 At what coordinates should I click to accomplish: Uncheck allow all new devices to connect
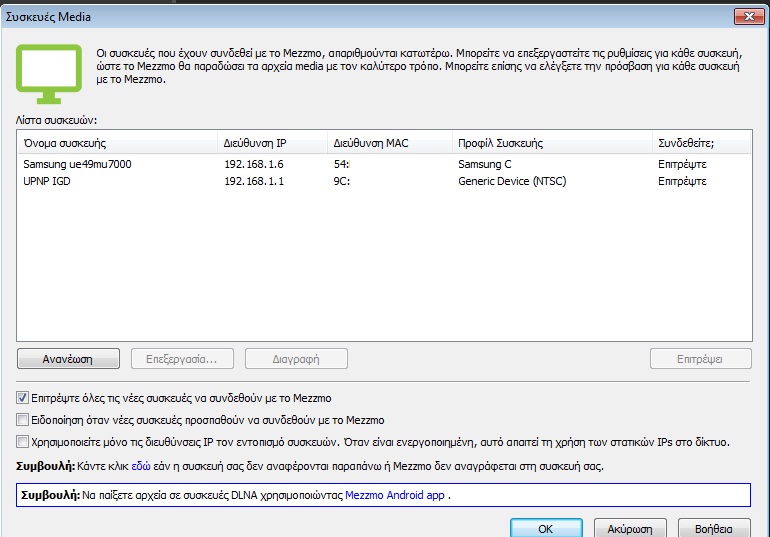(22, 398)
